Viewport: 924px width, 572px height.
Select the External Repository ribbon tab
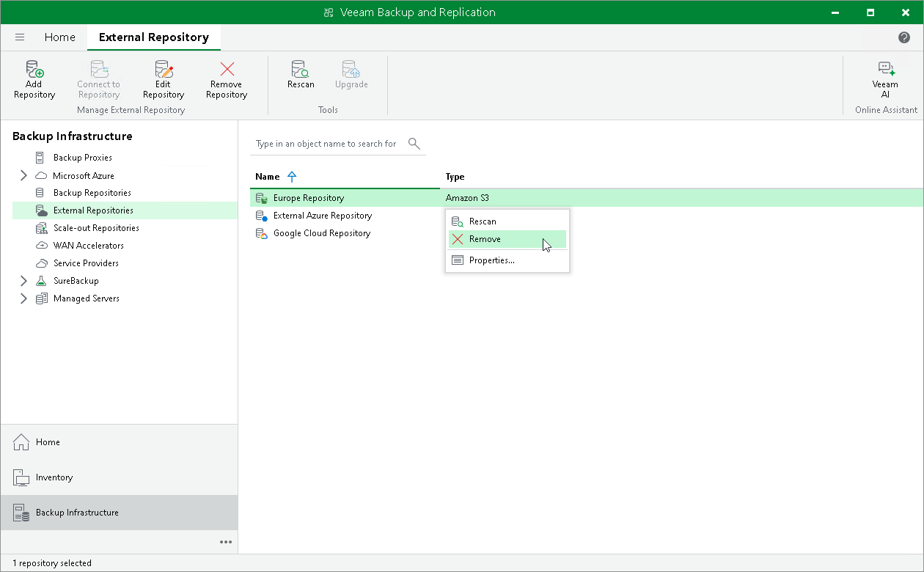[154, 37]
